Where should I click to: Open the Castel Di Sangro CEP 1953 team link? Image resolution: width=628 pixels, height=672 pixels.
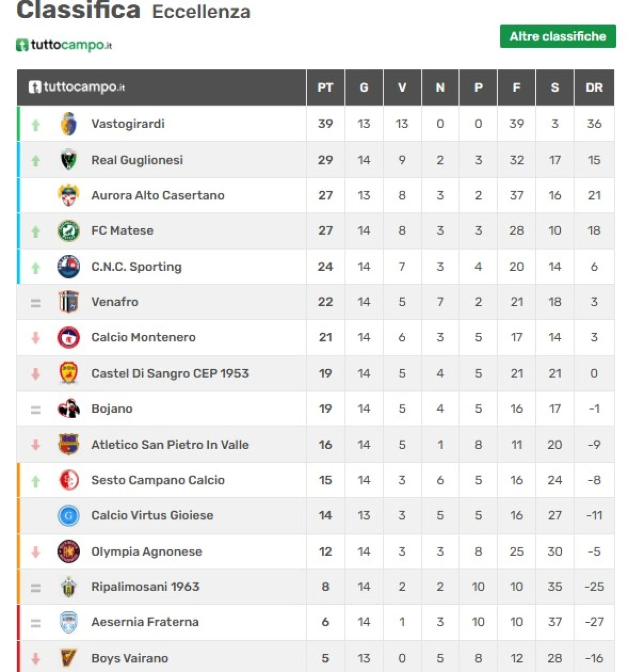pyautogui.click(x=170, y=373)
